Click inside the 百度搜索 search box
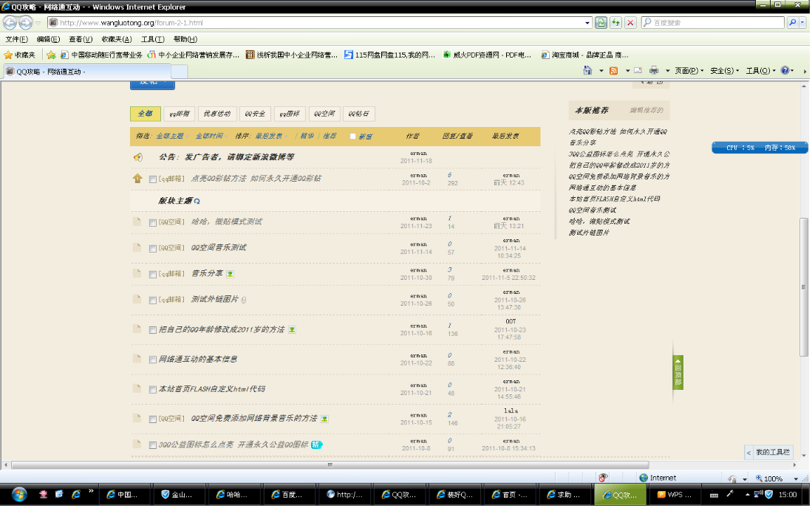The width and height of the screenshot is (812, 508). click(713, 23)
